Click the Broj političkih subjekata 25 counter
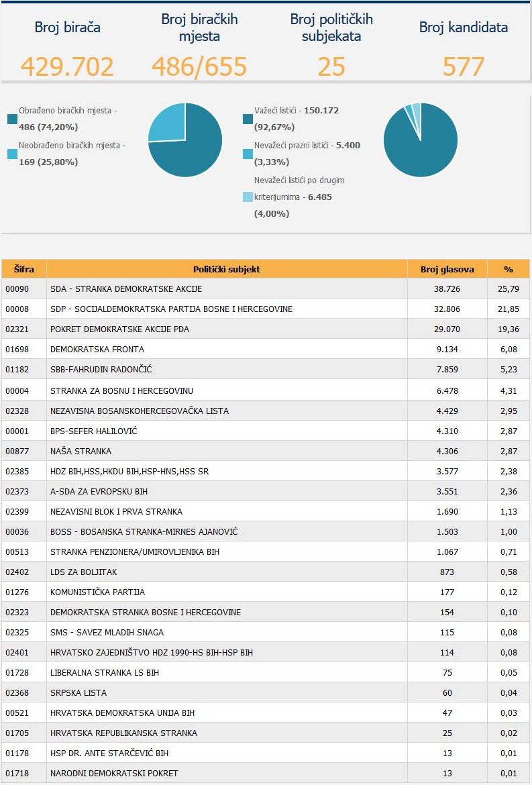This screenshot has width=532, height=785. (x=331, y=66)
